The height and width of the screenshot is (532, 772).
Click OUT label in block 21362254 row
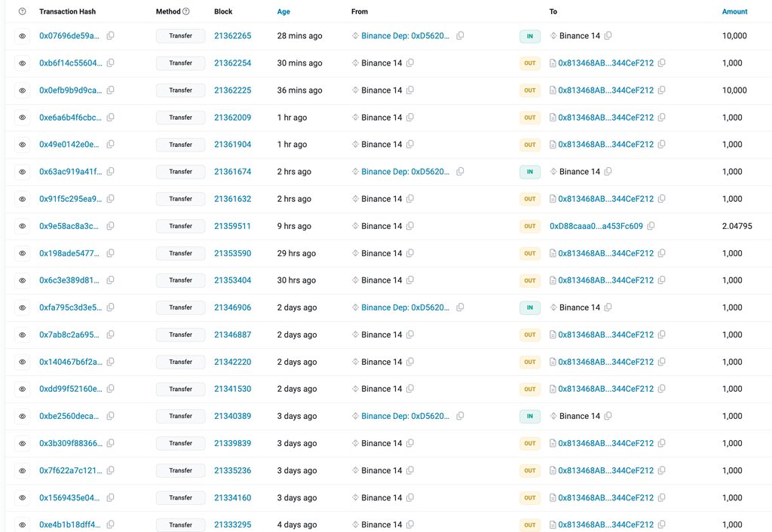coord(530,63)
